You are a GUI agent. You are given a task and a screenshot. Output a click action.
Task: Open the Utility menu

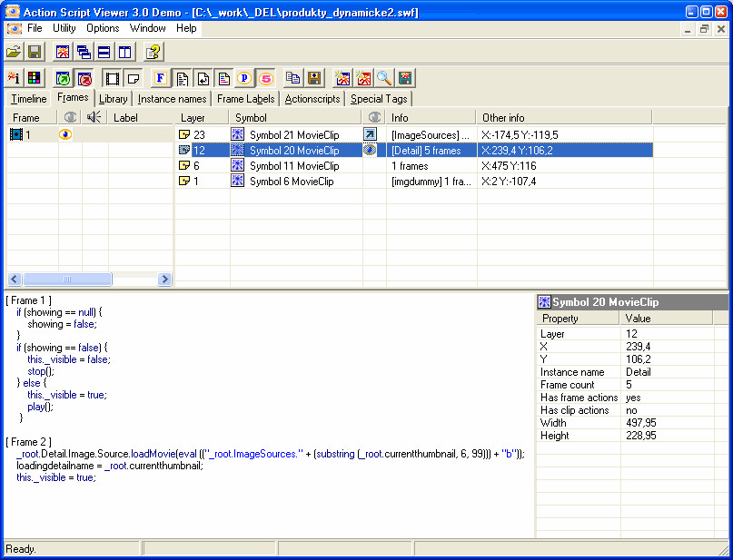coord(64,28)
